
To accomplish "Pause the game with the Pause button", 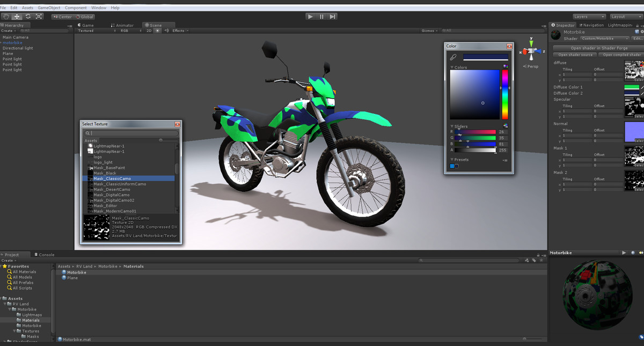I will [321, 16].
